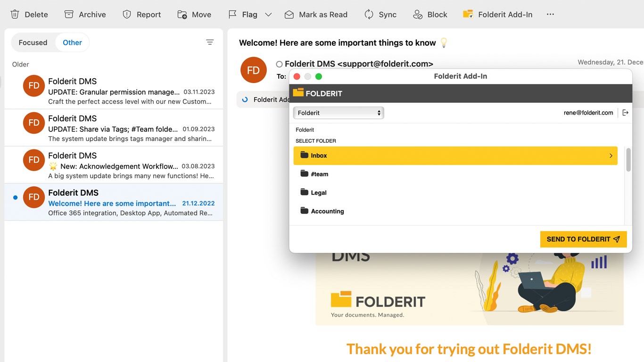
Task: Click the FOLDERIT logo in Add-In header
Action: 317,93
